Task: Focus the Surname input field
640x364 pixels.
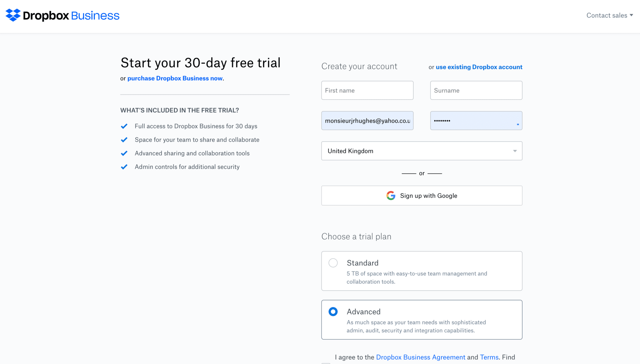Action: pos(476,91)
